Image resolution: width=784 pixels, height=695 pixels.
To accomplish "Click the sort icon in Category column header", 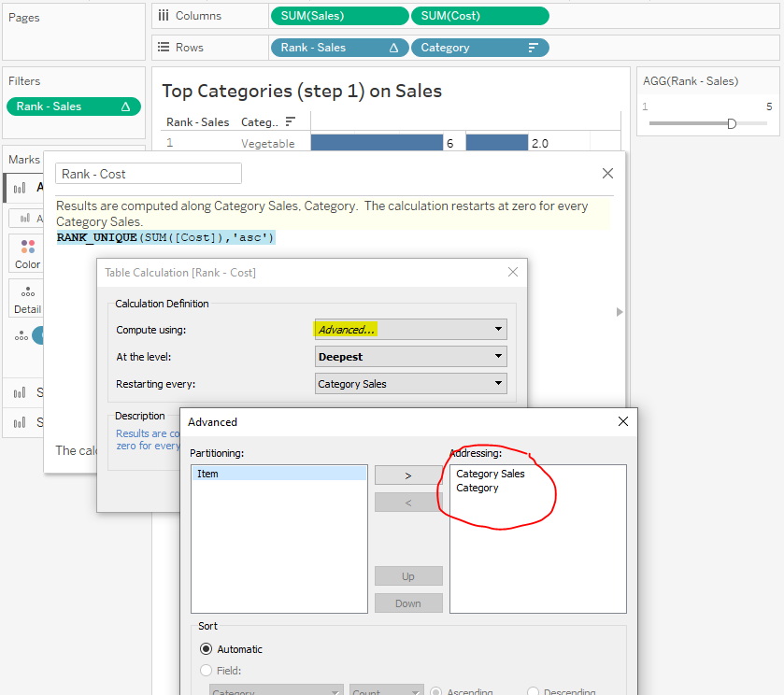I will click(x=291, y=122).
